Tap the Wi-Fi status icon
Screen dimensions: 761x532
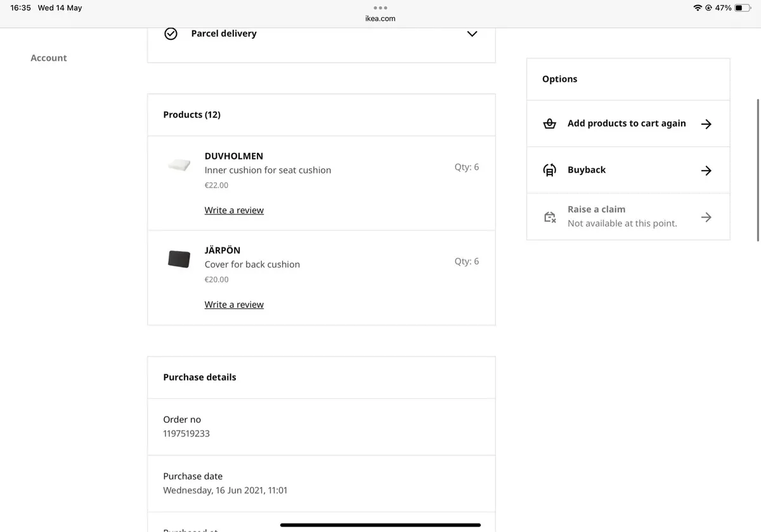click(698, 8)
